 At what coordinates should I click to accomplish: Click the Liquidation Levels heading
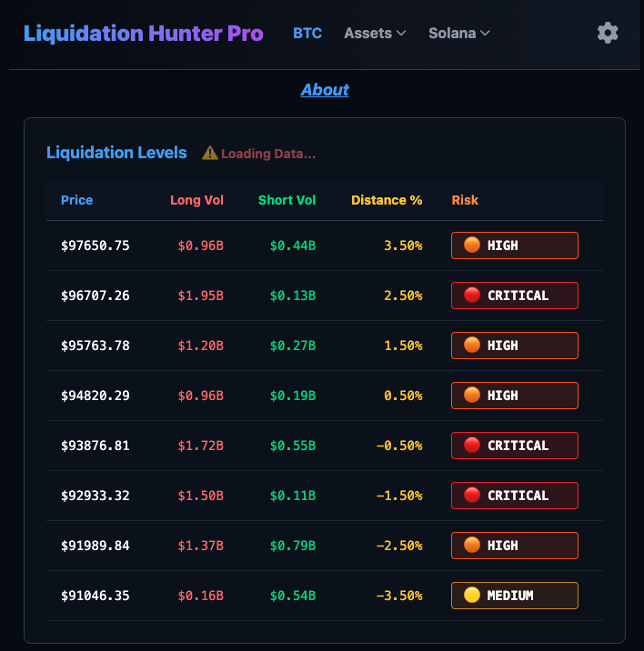(x=116, y=153)
